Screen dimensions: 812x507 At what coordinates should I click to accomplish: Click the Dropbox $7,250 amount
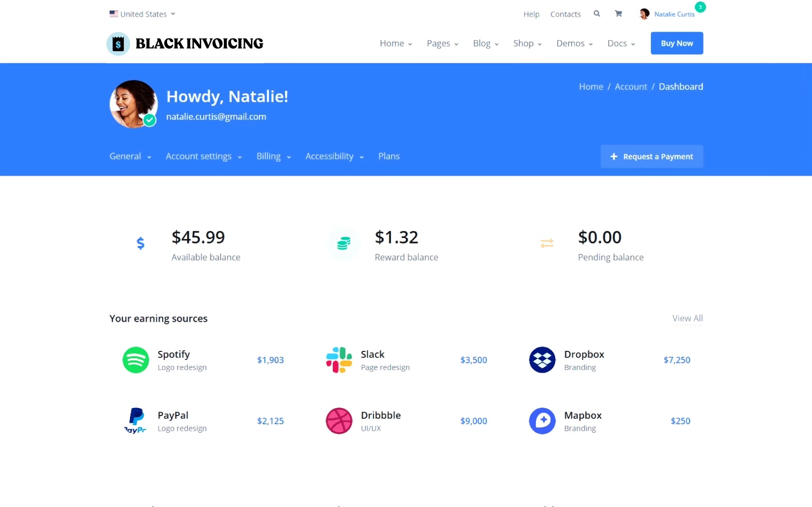click(677, 360)
